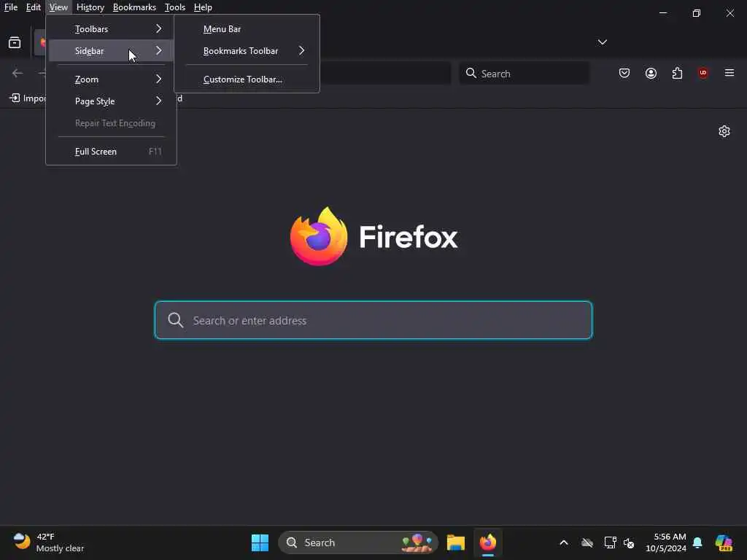Focus the Search or enter address field

(373, 321)
